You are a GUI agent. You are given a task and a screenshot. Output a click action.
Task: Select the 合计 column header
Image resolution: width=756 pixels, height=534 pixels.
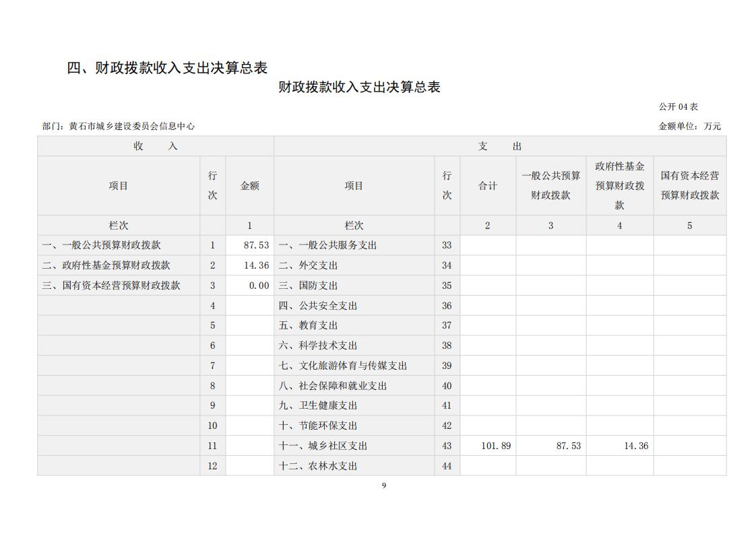pyautogui.click(x=488, y=186)
